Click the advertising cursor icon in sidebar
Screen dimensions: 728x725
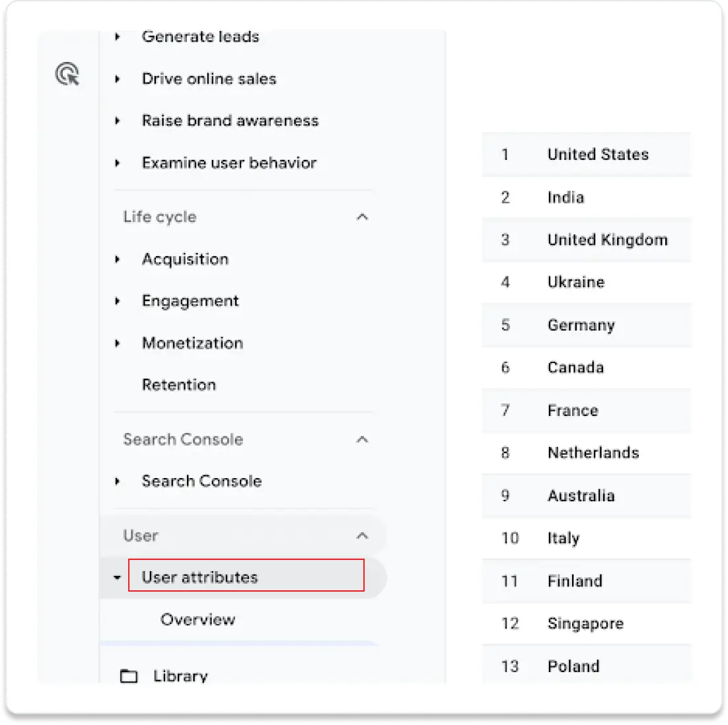67,75
